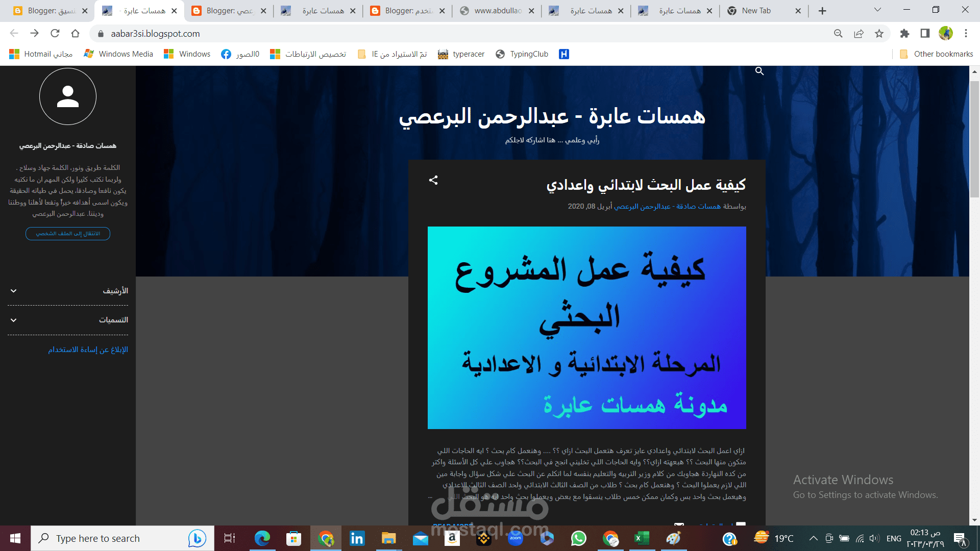Open the volume control in the tray
This screenshot has width=980, height=551.
tap(874, 538)
